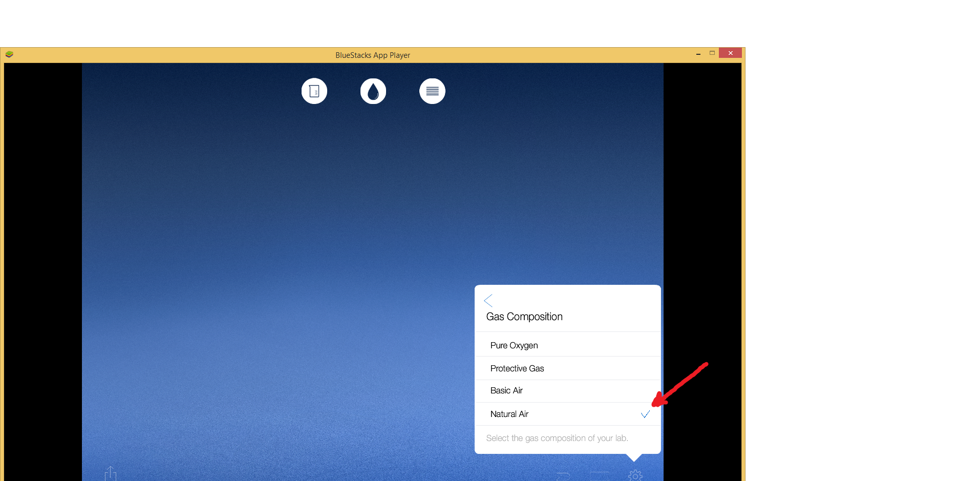Open the liquid droplet chemicals menu
This screenshot has height=481, width=980.
point(373,91)
